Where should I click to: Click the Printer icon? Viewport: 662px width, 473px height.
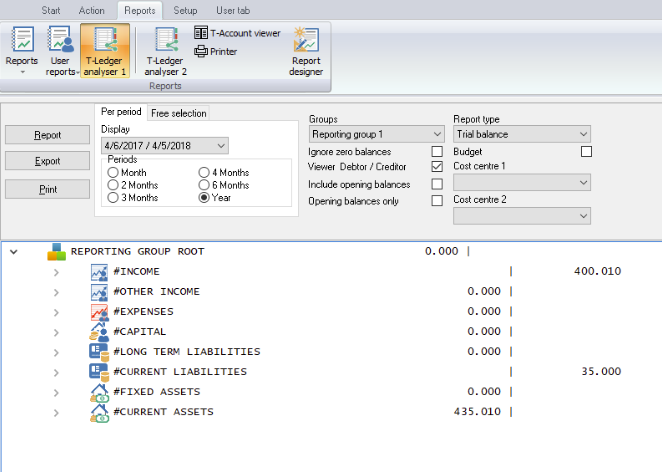(216, 52)
